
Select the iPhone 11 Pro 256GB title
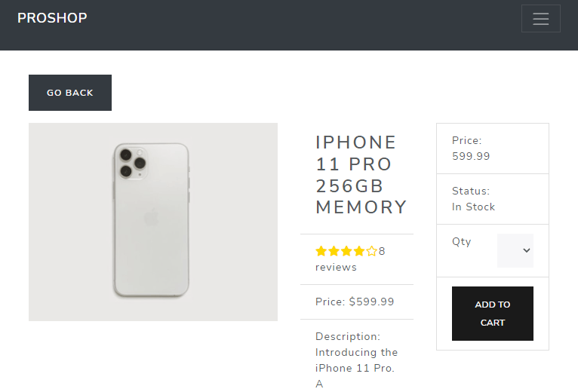point(361,175)
